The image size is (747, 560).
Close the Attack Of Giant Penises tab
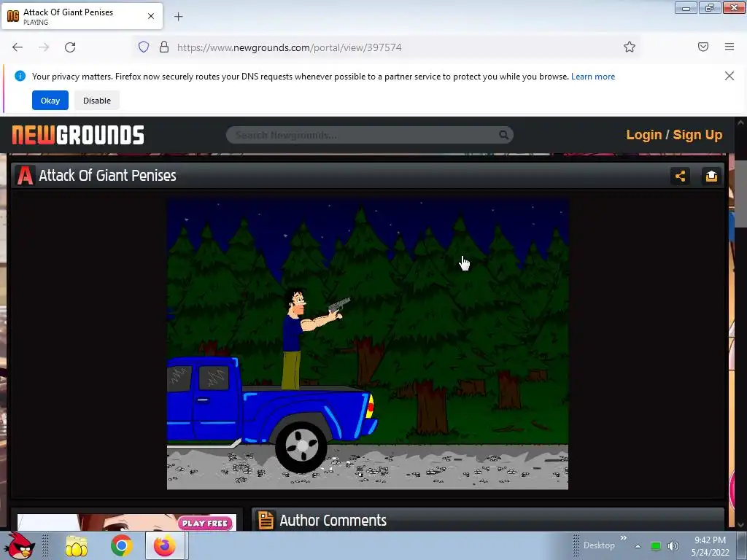[150, 16]
